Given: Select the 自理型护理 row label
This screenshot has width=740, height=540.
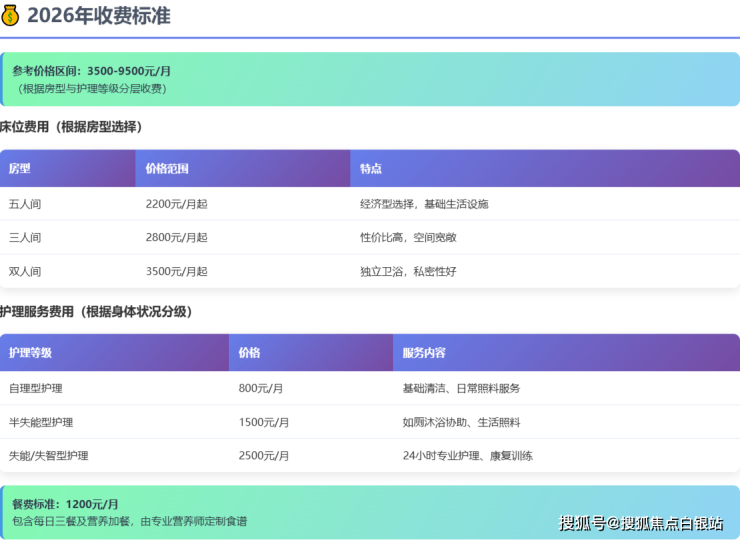Looking at the screenshot, I should click(x=36, y=388).
